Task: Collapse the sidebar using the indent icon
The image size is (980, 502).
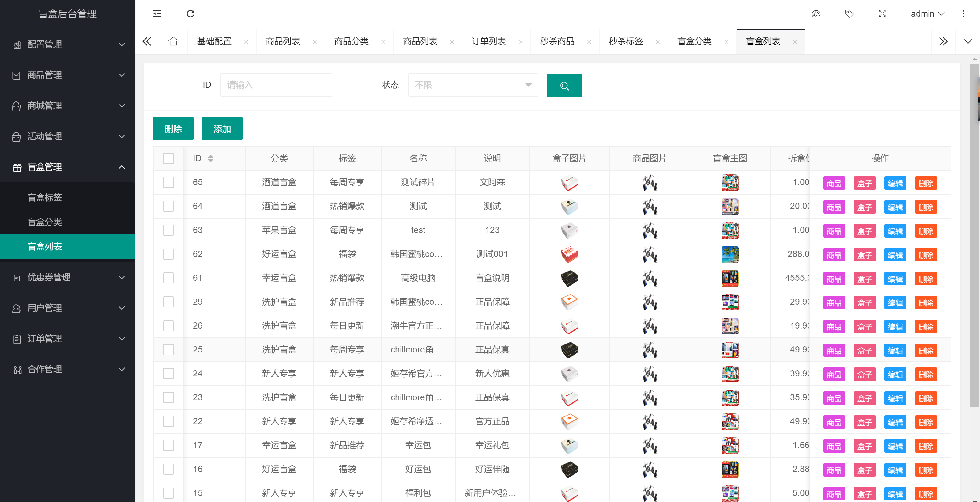Action: coord(157,14)
